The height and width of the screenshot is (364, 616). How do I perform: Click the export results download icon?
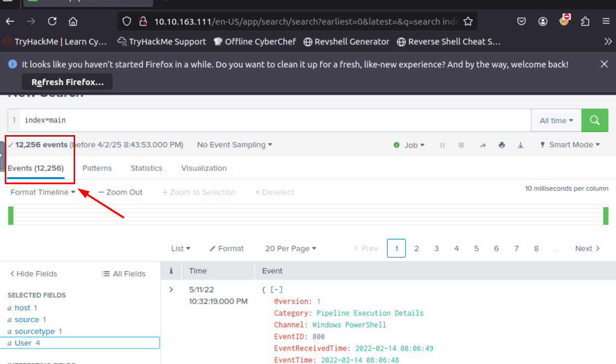point(520,145)
